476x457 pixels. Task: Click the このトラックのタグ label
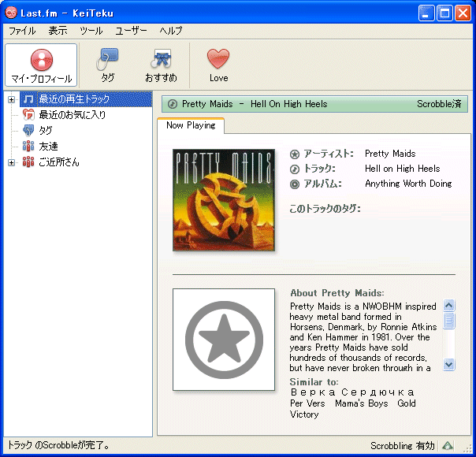point(325,209)
